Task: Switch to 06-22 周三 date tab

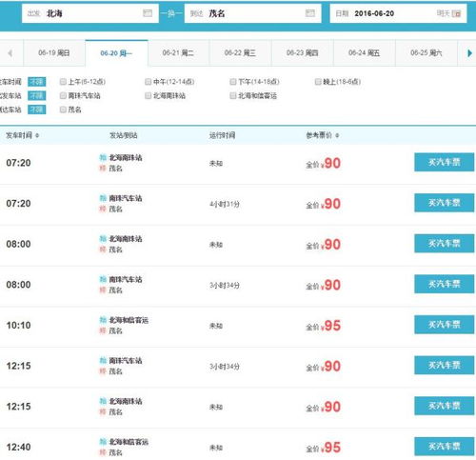Action: point(240,53)
